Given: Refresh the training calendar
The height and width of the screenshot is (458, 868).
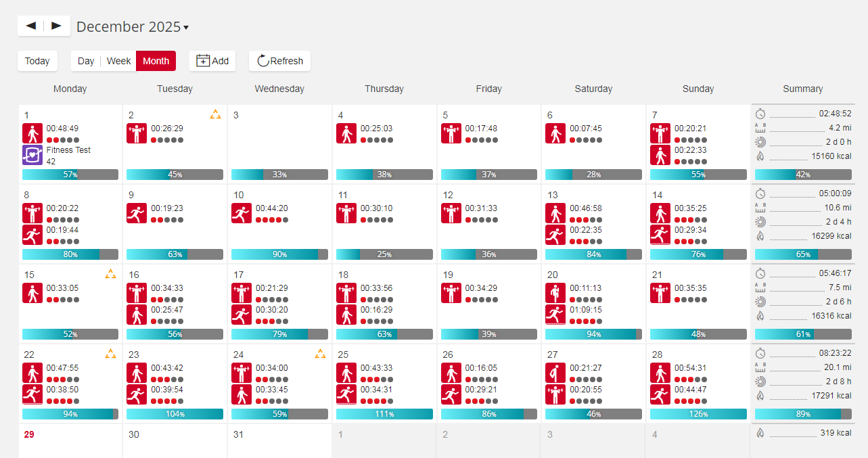Looking at the screenshot, I should point(279,61).
